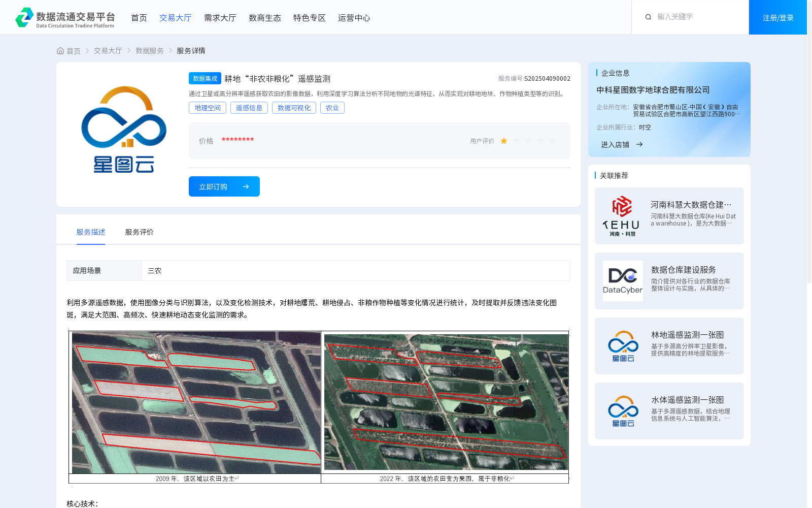Click 星图云 logo beside 水体遥感监测一张图
812x508 pixels.
click(x=623, y=411)
